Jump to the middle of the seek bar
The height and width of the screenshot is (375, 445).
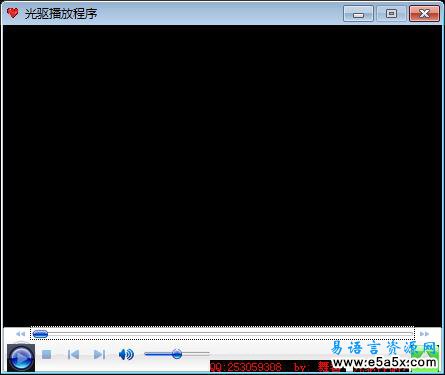[x=223, y=334]
